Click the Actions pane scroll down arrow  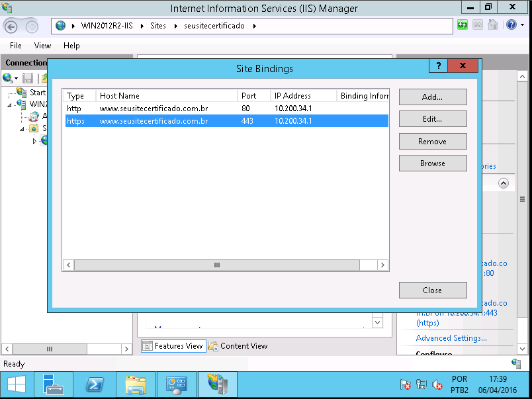point(522,349)
